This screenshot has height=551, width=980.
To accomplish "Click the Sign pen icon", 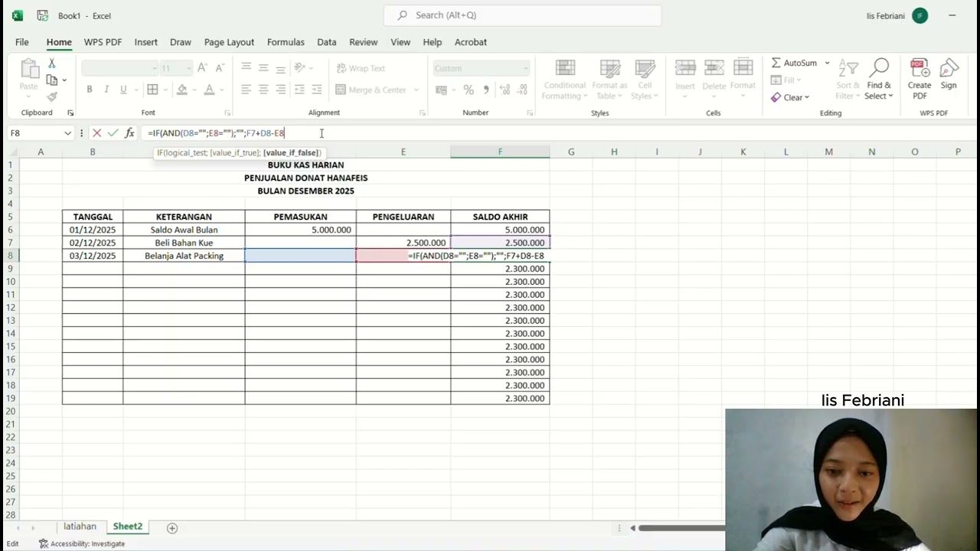I will [949, 75].
